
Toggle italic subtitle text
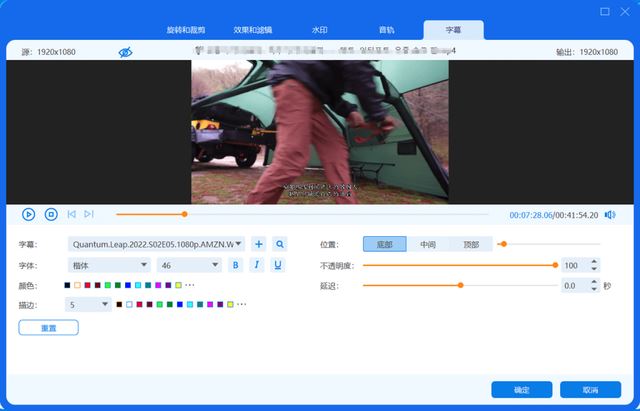click(257, 265)
